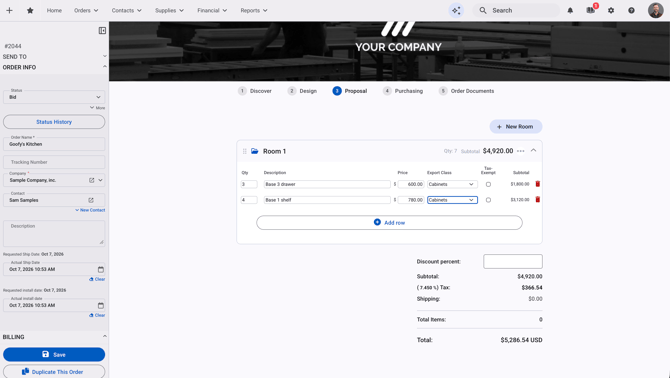Add a New Room
The width and height of the screenshot is (670, 378).
516,126
